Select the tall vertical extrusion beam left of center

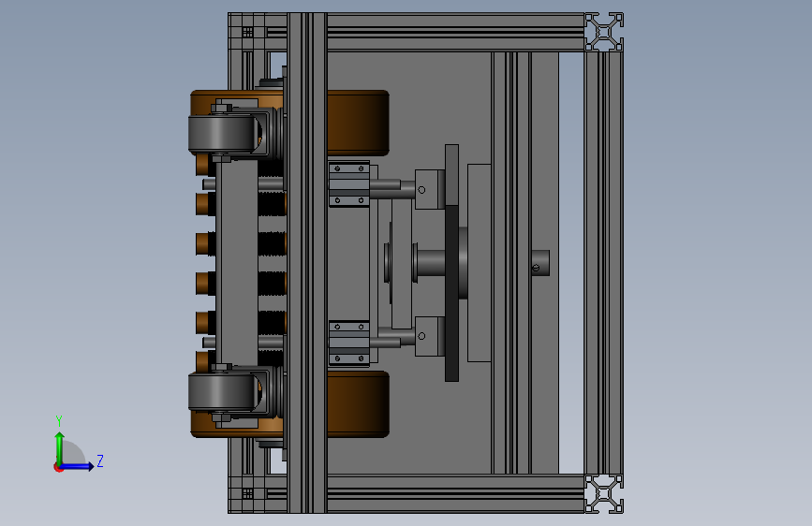pos(307,263)
